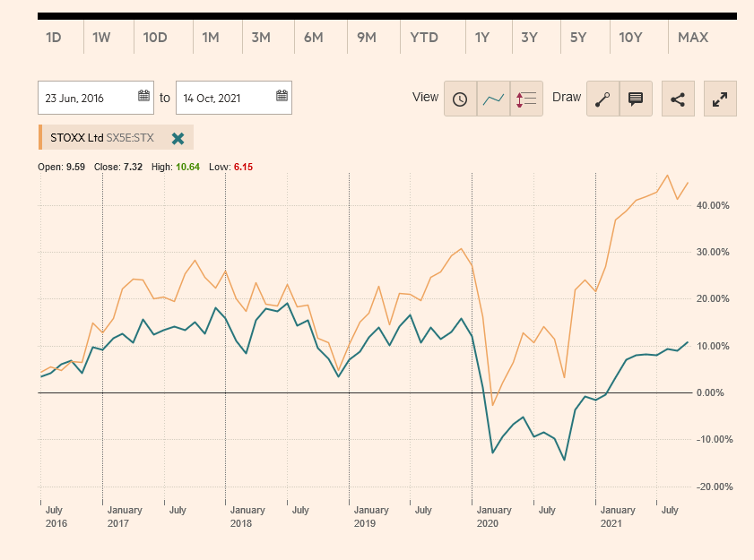Click the end date field 14 Oct, 2021
The width and height of the screenshot is (754, 560).
coord(223,98)
